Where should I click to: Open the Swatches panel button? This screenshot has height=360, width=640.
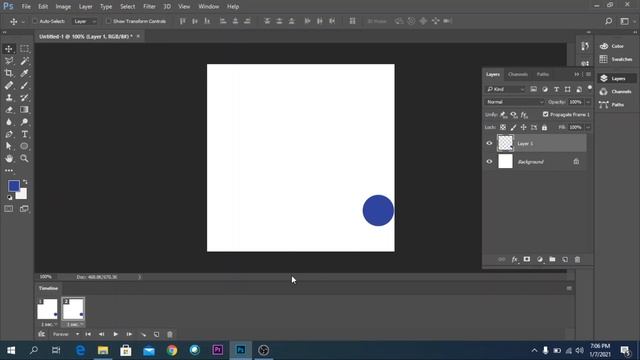tap(617, 59)
